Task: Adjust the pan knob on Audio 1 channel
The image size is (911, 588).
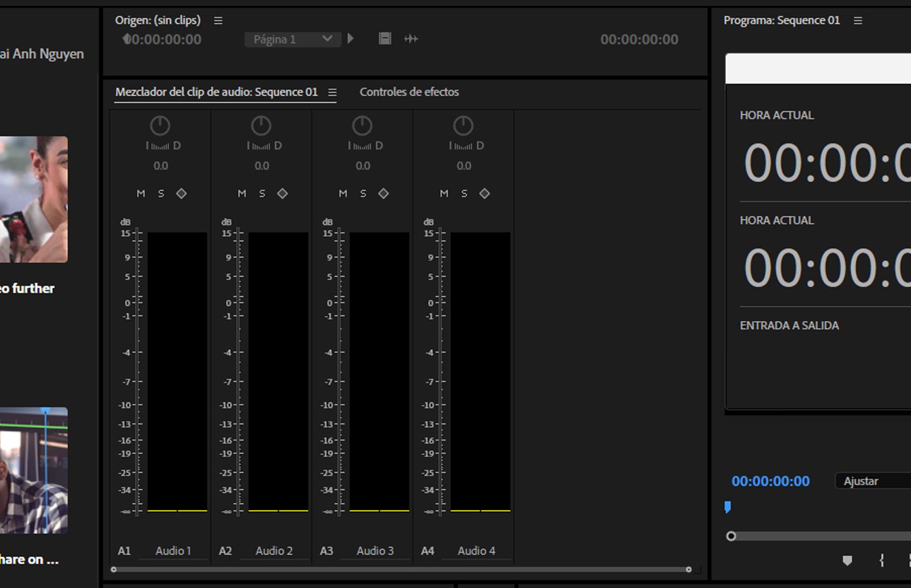Action: coord(160,126)
